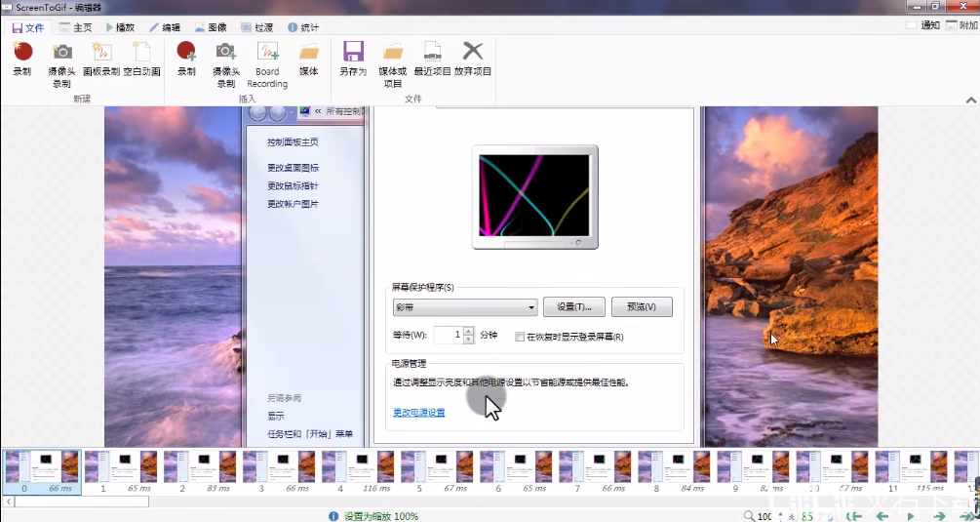Click the screensaver preview monitor image
The height and width of the screenshot is (522, 980).
coord(535,197)
